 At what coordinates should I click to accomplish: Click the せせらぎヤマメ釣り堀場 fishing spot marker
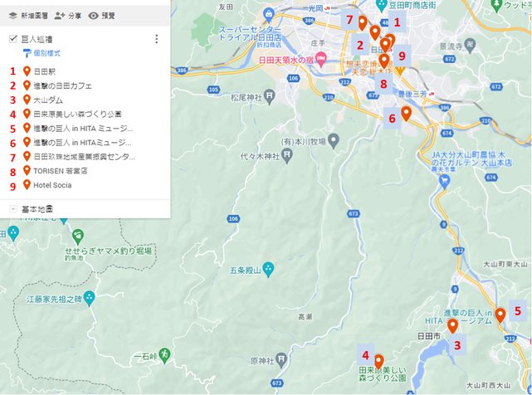coord(77,237)
